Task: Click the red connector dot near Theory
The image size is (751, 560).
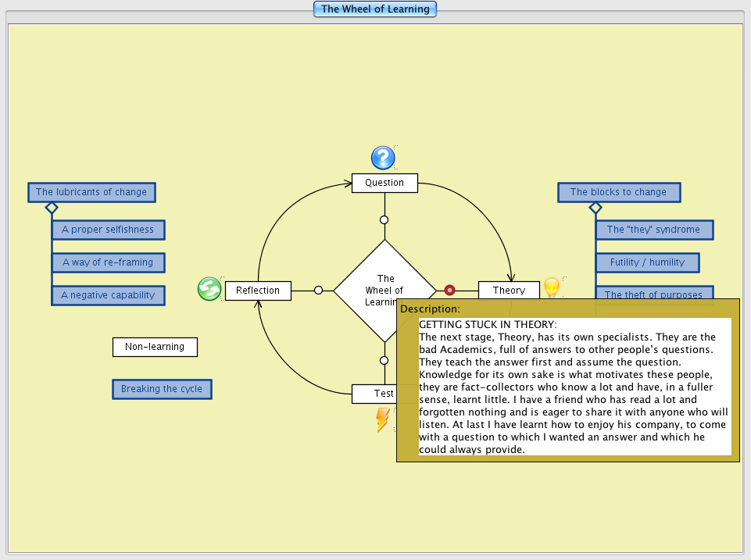Action: pyautogui.click(x=449, y=290)
